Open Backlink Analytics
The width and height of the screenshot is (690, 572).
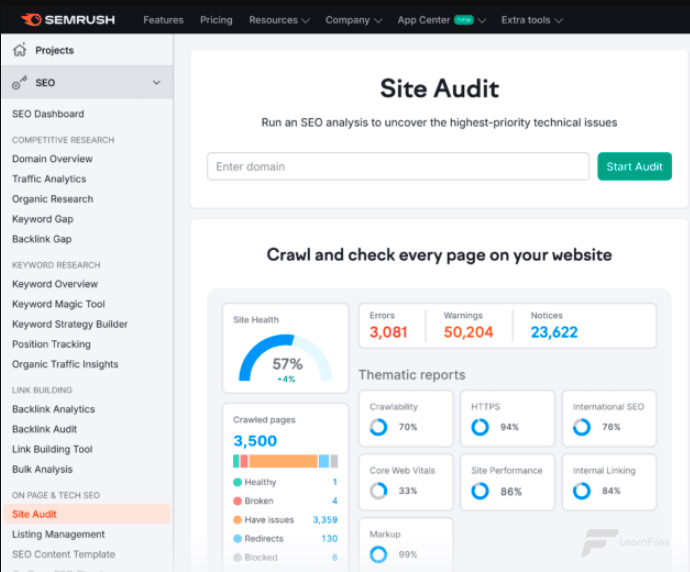pos(53,409)
